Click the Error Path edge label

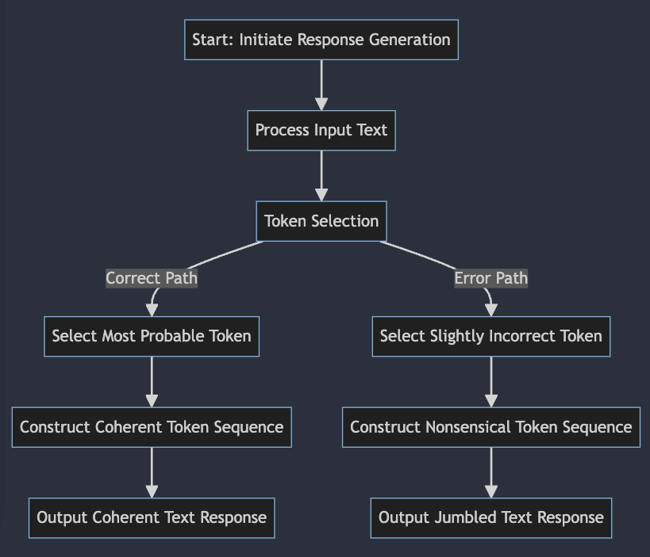coord(491,278)
